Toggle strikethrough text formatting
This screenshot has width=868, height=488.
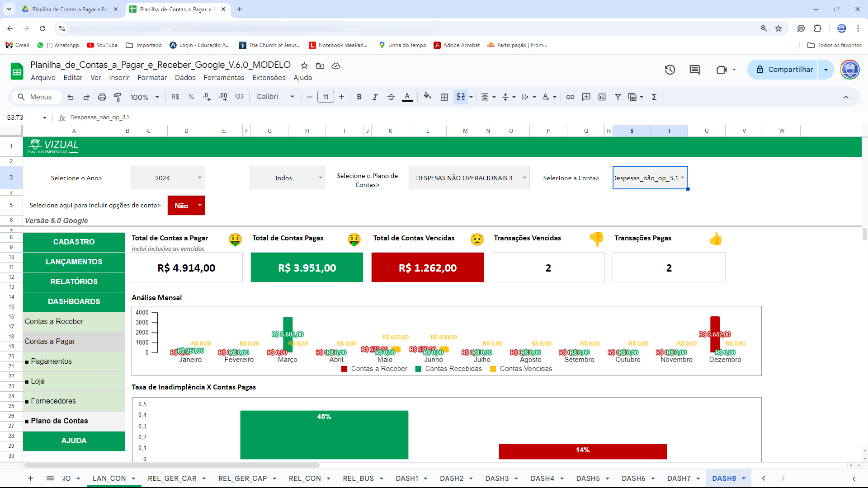coord(391,97)
